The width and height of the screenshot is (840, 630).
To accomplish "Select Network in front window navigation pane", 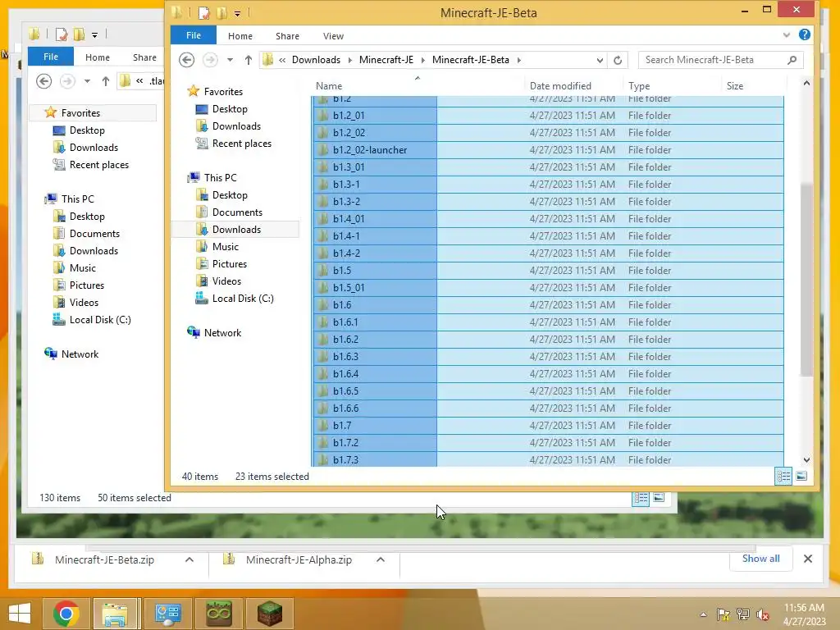I will pos(214,333).
